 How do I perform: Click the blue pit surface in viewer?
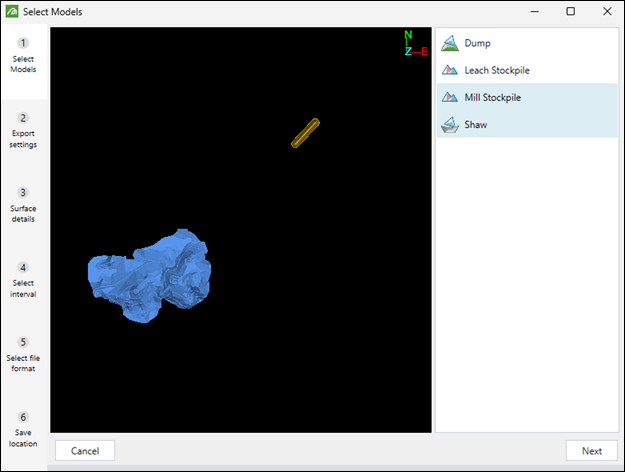tap(149, 276)
